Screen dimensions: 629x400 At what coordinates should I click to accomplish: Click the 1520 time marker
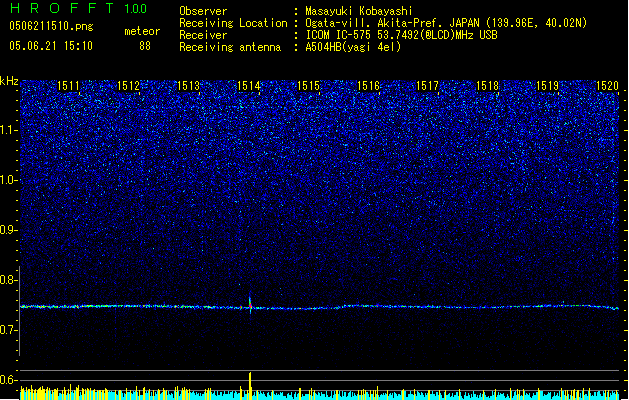pyautogui.click(x=607, y=86)
